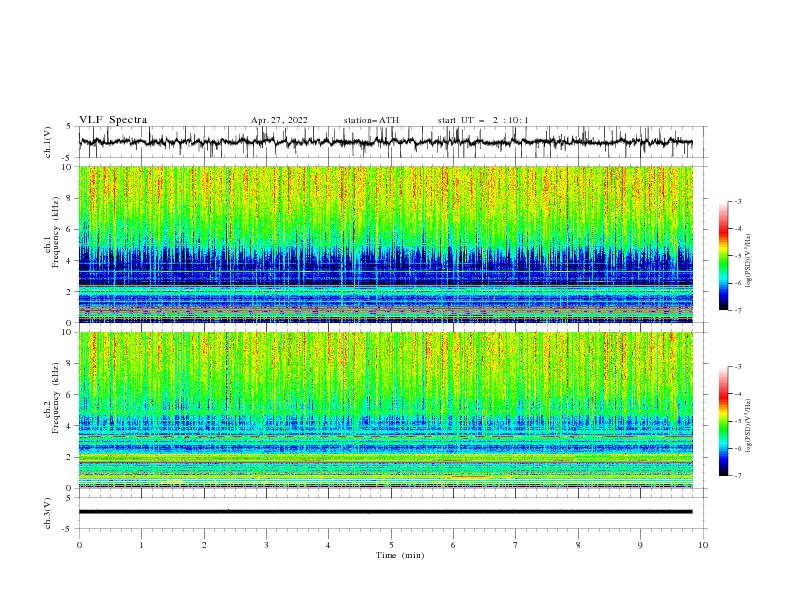Select the date label "Apr. 27, 2022"
The width and height of the screenshot is (792, 612).
(x=279, y=120)
